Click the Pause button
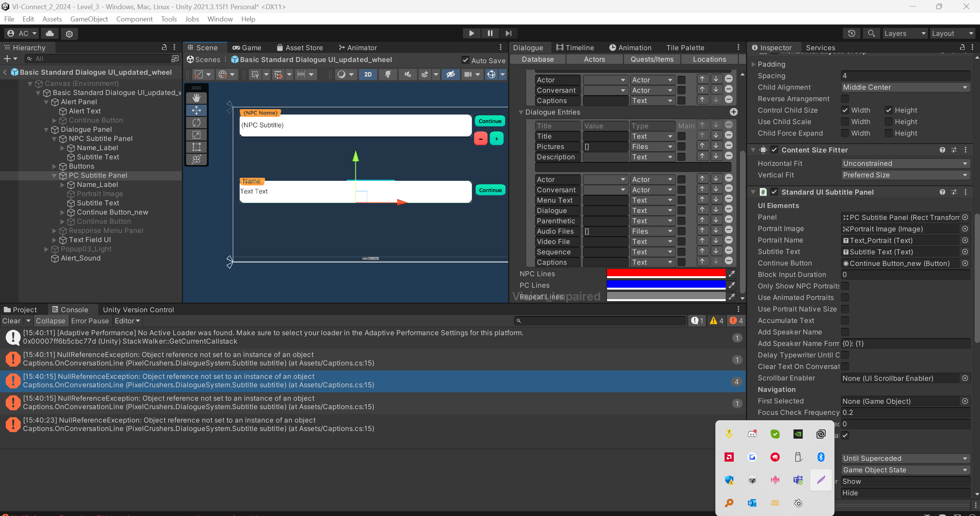 tap(490, 33)
